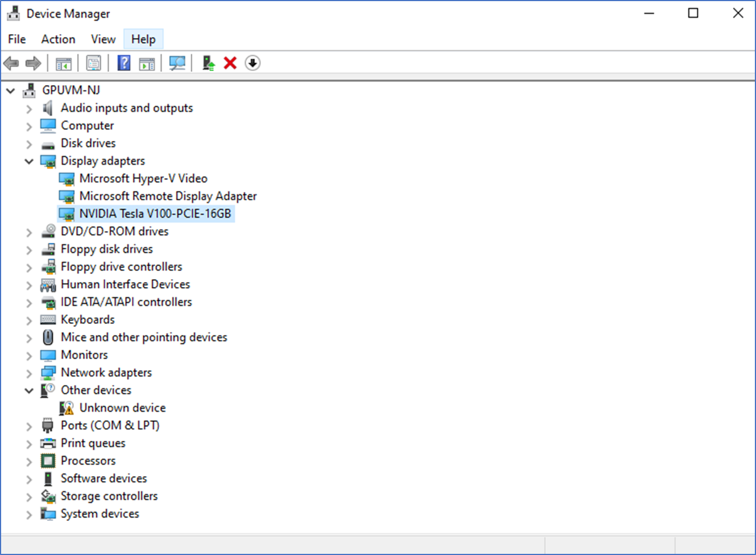Viewport: 756px width, 555px height.
Task: Select the Unknown device entry
Action: point(122,408)
